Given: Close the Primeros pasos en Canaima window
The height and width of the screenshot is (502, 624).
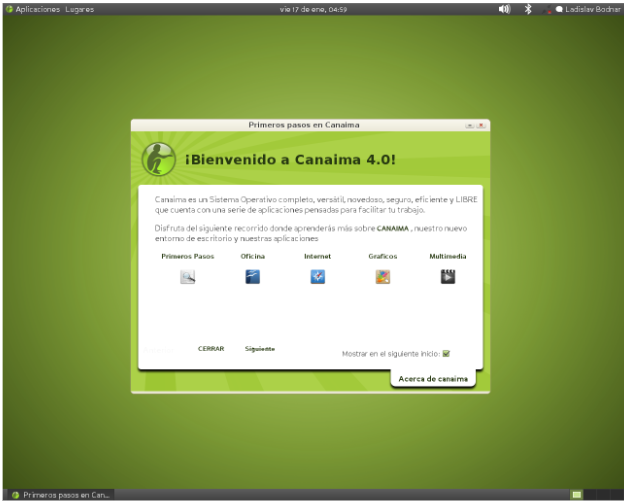Looking at the screenshot, I should tap(481, 125).
